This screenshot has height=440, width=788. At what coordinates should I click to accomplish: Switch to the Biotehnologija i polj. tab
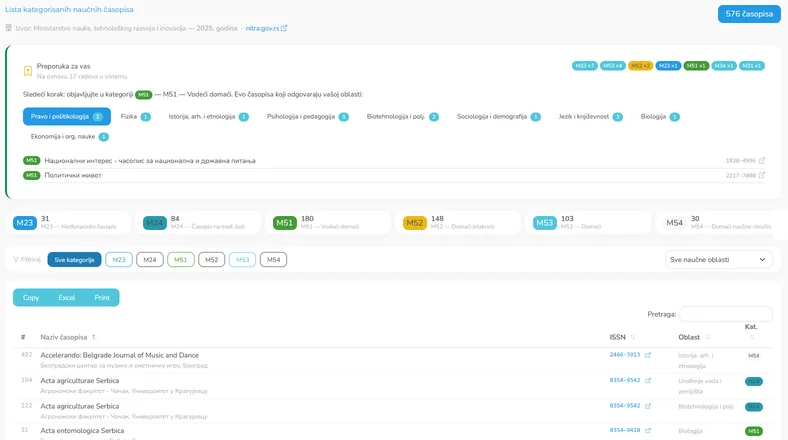(x=403, y=117)
